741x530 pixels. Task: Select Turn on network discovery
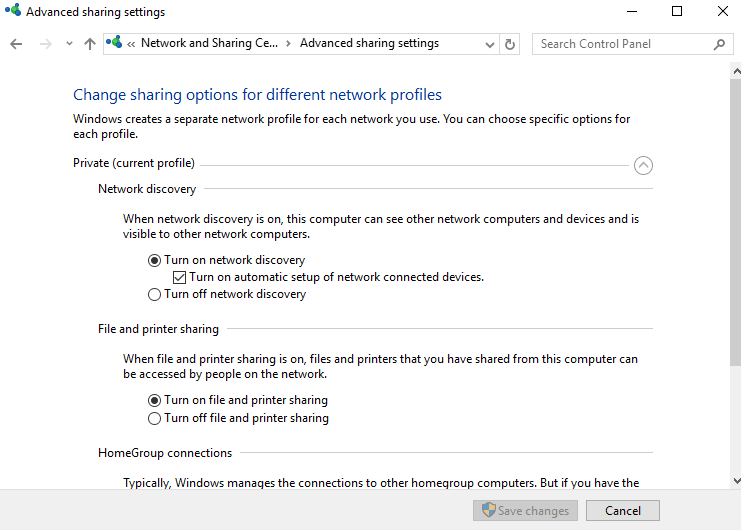pos(154,260)
